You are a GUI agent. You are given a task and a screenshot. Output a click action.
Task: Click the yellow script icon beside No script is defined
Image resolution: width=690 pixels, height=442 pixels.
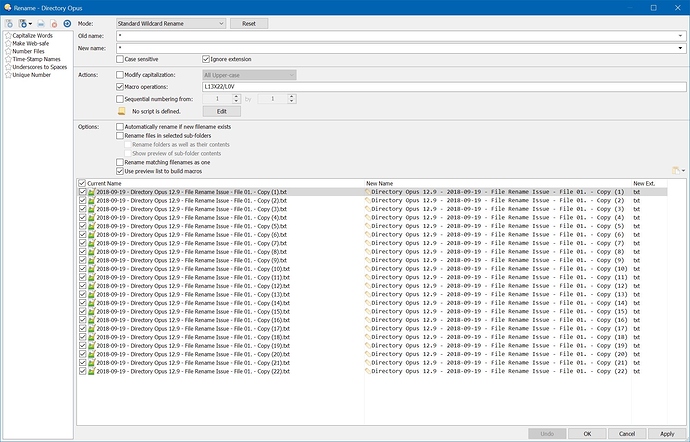121,111
